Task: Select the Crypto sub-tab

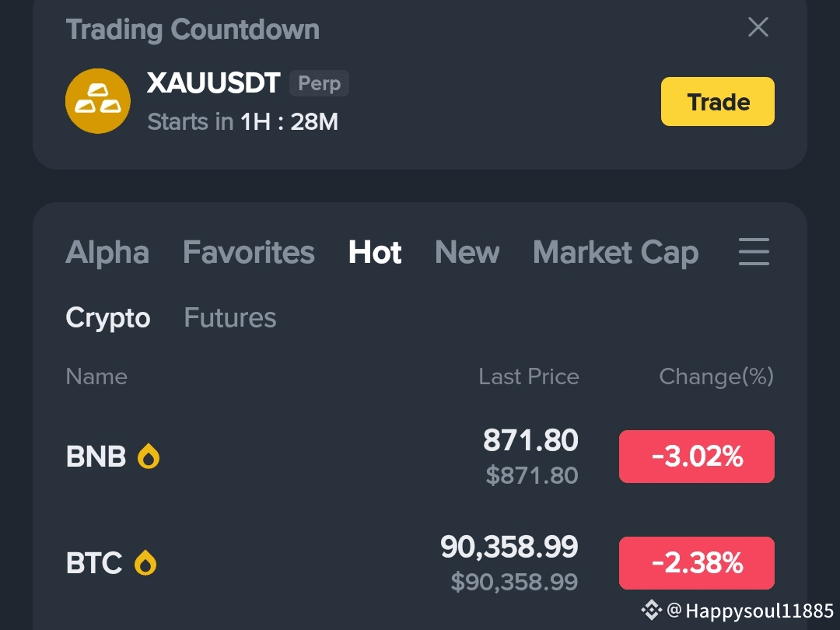Action: point(107,318)
